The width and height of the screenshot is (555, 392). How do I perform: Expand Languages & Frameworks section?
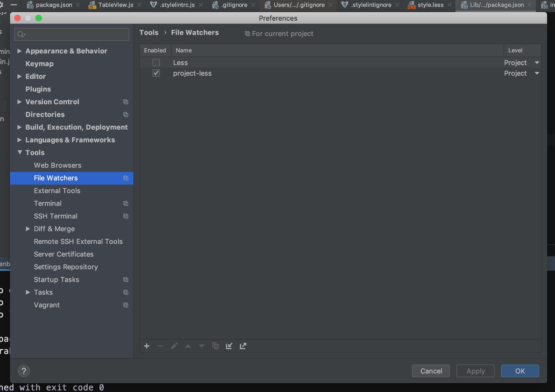[x=19, y=140]
